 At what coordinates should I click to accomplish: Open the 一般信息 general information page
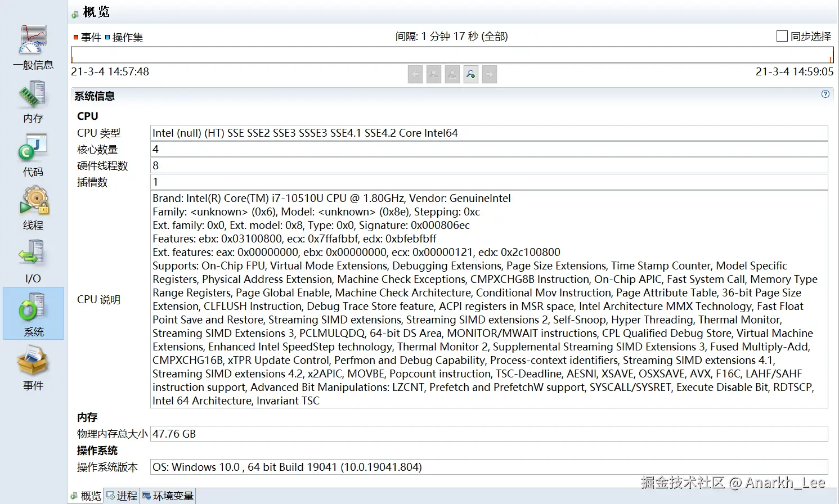tap(33, 47)
